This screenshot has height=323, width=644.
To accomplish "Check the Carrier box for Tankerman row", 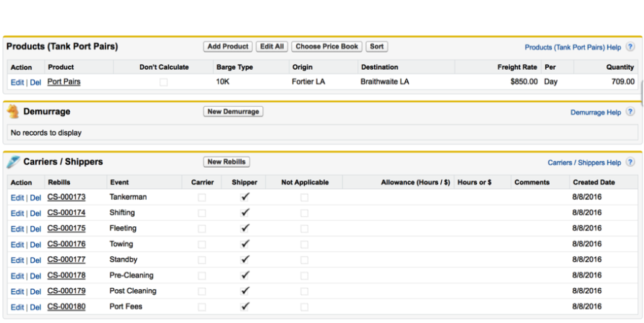I will click(202, 197).
